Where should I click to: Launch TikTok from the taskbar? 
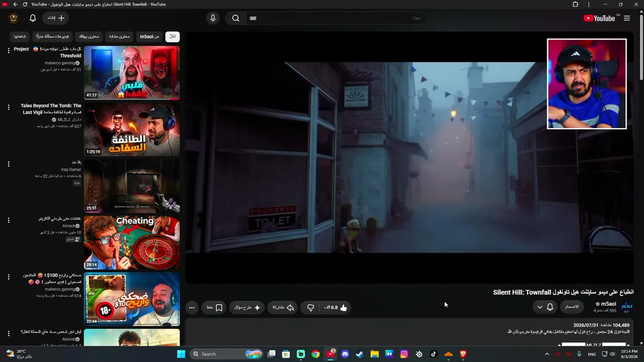pyautogui.click(x=434, y=354)
